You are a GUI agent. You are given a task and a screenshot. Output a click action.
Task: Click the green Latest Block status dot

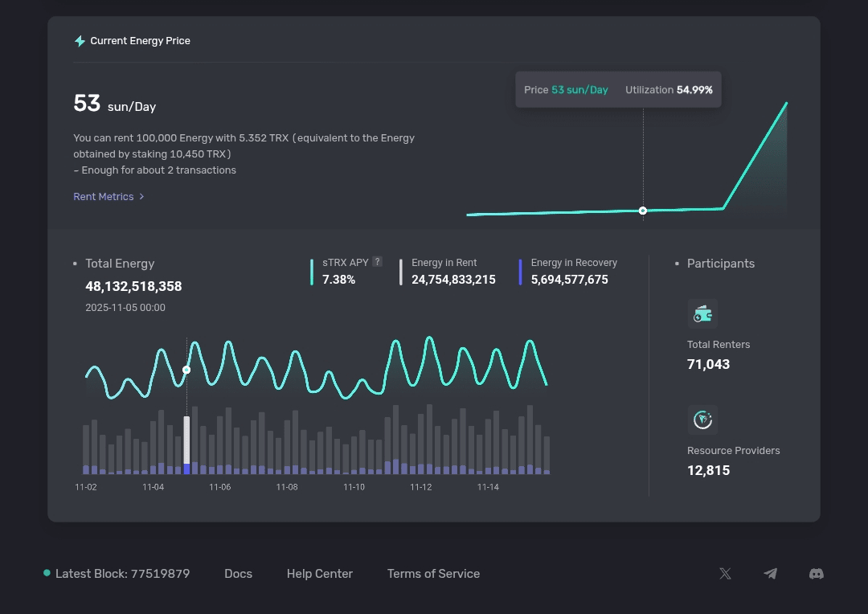click(x=47, y=573)
